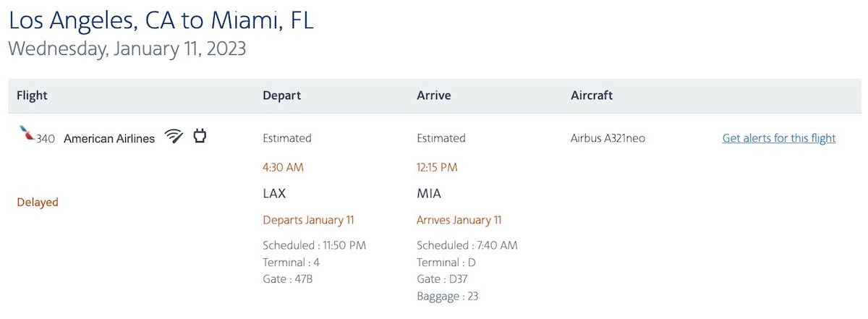Click the Depart column header

click(x=282, y=95)
